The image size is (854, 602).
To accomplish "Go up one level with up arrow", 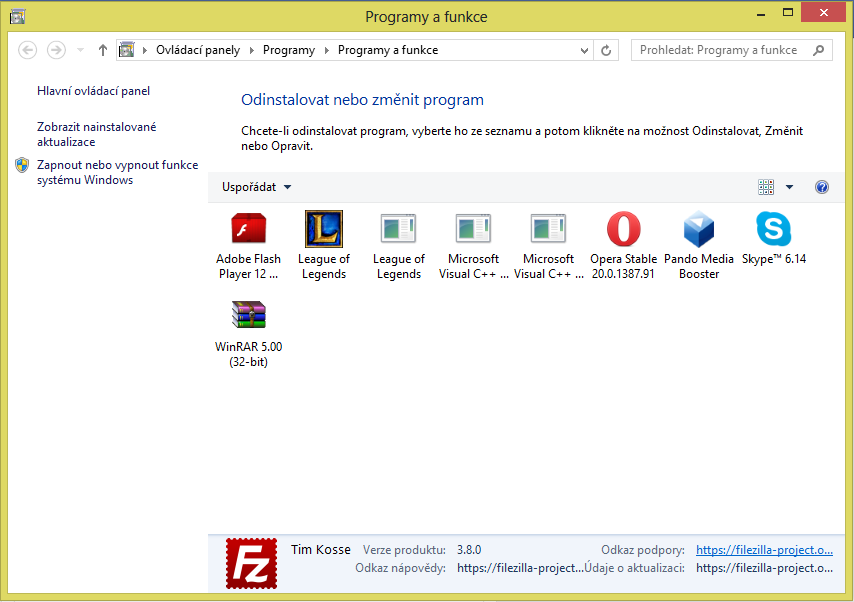I will [102, 50].
